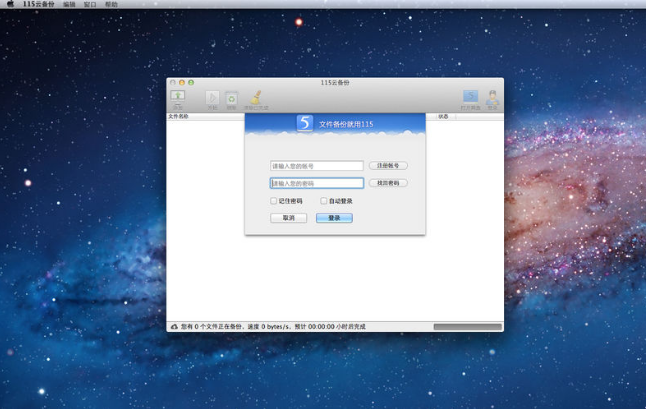Click the 注册帐号 button
646x409 pixels.
point(388,166)
